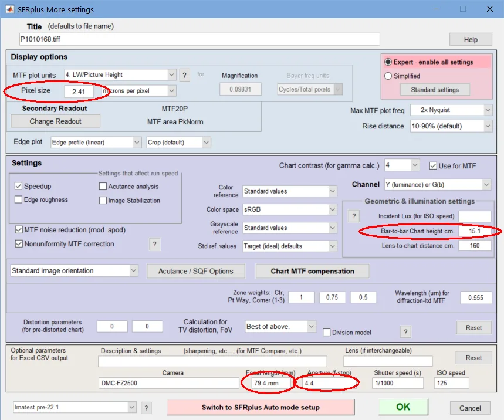Image resolution: width=504 pixels, height=420 pixels.
Task: Open the Max MTF plot freq dropdown
Action: (451, 110)
